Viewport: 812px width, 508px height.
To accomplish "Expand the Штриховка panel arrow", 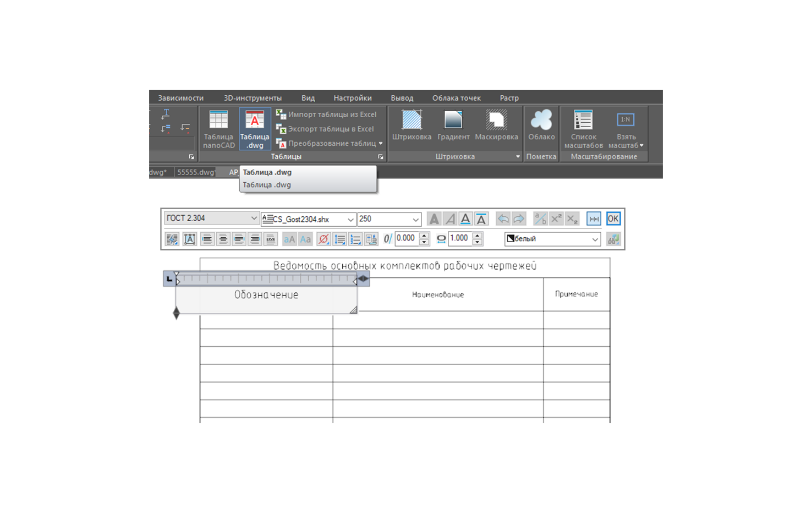I will pyautogui.click(x=518, y=157).
